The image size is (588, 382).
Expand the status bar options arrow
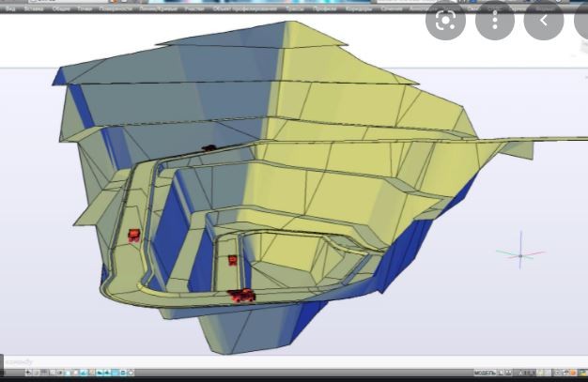572,373
